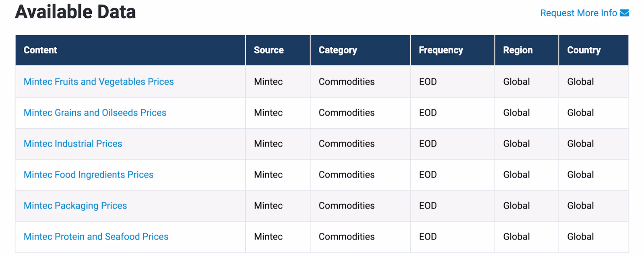
Task: Open Mintec Food Ingredients Prices link
Action: coord(89,175)
